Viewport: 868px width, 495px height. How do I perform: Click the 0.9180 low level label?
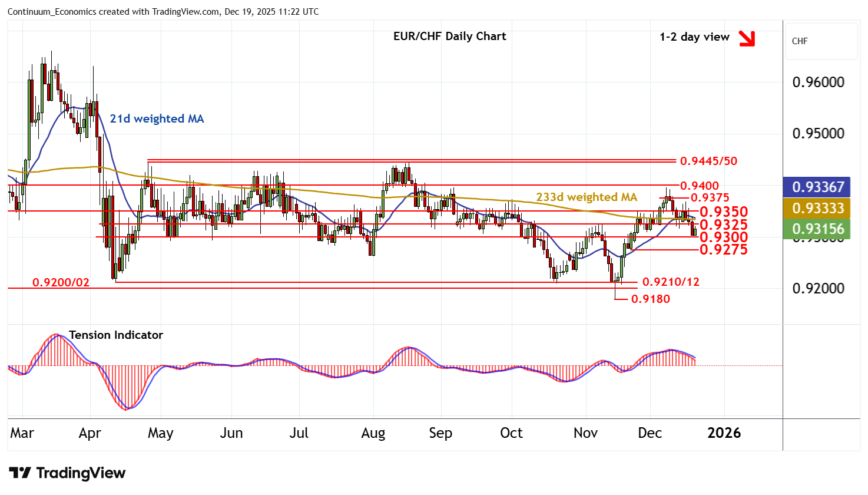650,299
